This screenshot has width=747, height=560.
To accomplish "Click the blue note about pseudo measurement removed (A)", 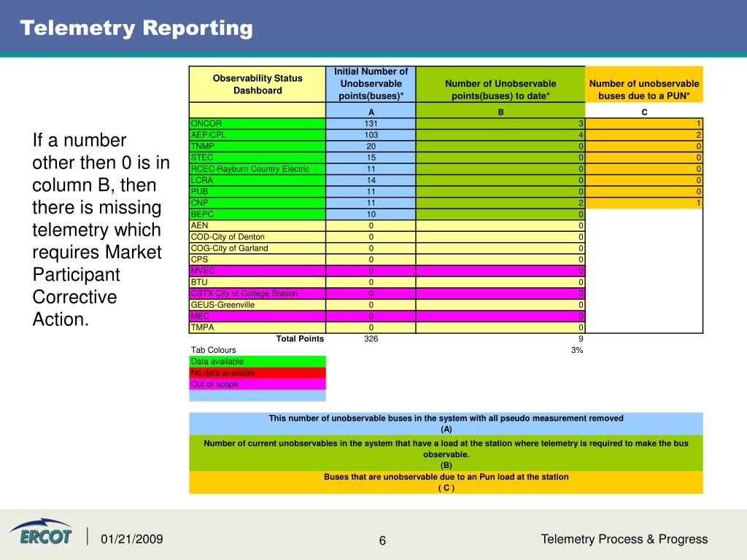I will pos(446,424).
